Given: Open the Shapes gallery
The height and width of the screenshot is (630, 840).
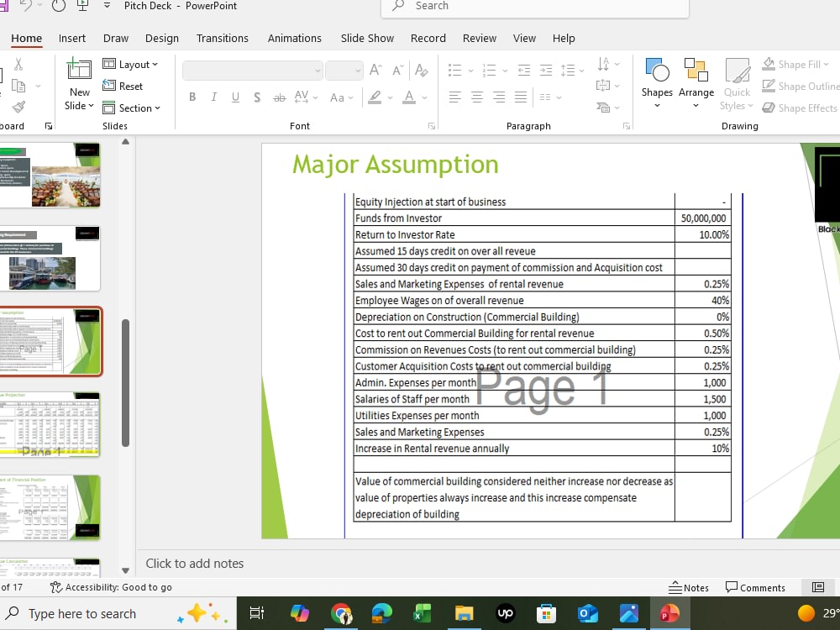Looking at the screenshot, I should [x=657, y=82].
